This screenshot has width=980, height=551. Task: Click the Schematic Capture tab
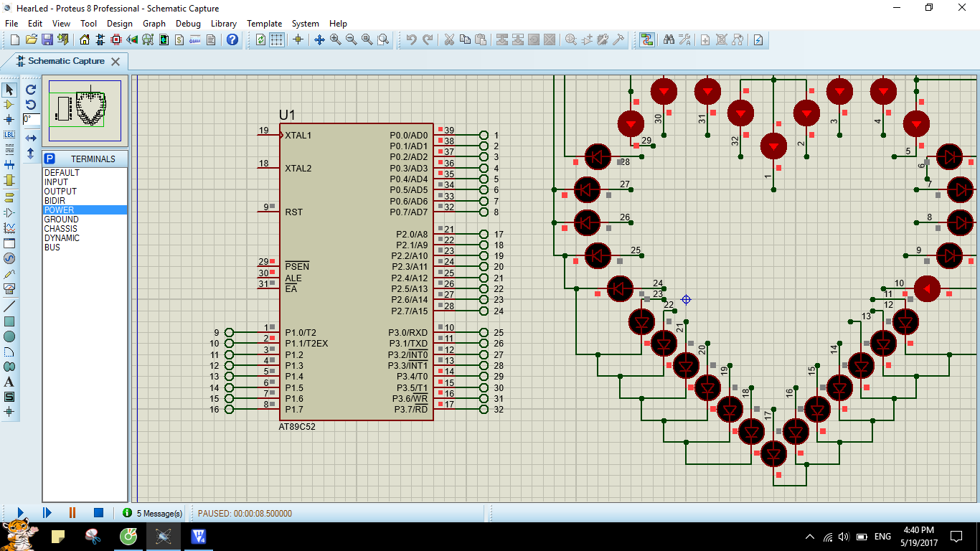(65, 61)
